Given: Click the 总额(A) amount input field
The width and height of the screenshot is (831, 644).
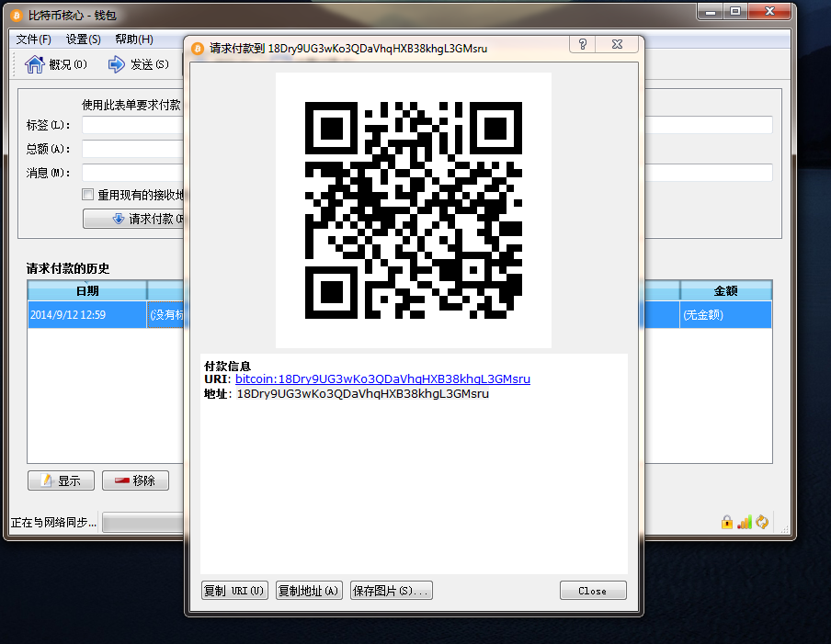Looking at the screenshot, I should 132,149.
